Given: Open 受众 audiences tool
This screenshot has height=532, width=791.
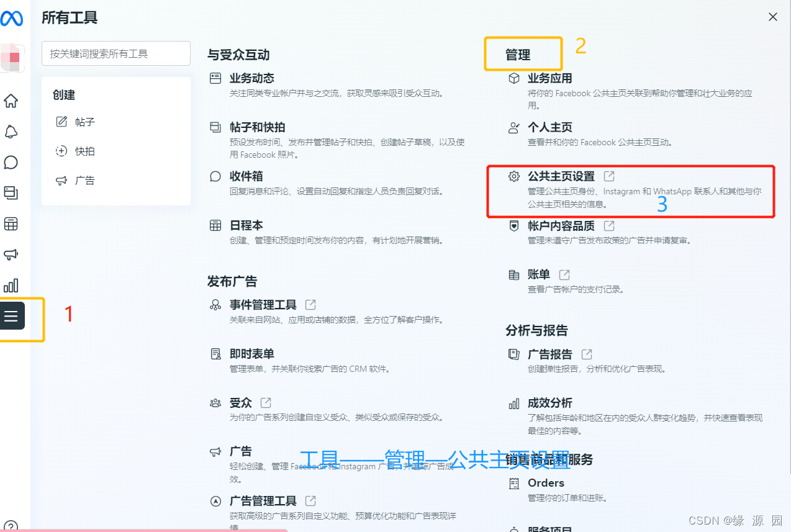Looking at the screenshot, I should [x=241, y=403].
